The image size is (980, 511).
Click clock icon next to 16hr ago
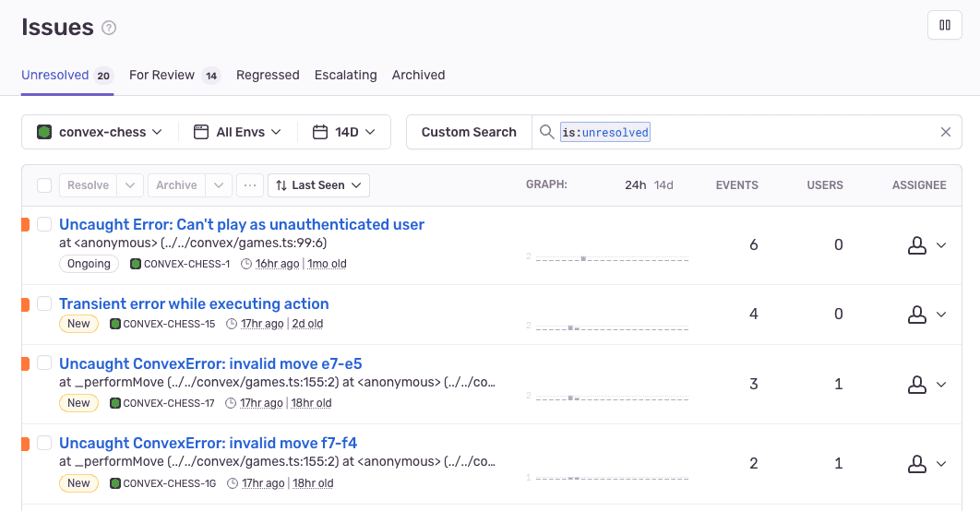click(246, 264)
